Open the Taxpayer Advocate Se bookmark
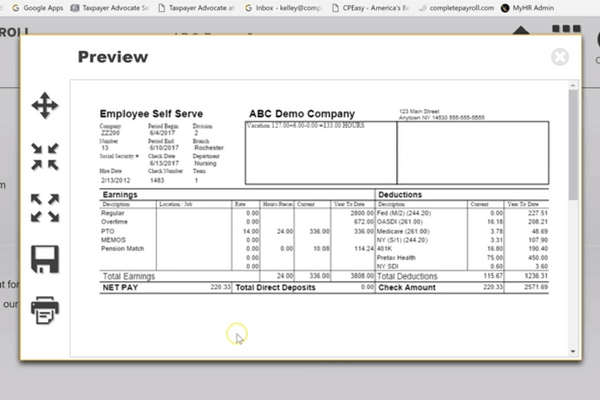Image resolution: width=600 pixels, height=400 pixels. coord(109,8)
